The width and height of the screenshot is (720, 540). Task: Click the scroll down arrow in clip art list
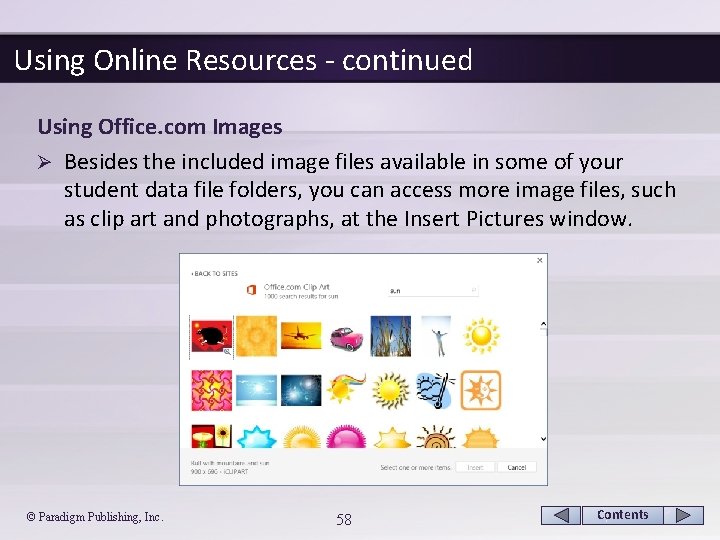(543, 439)
